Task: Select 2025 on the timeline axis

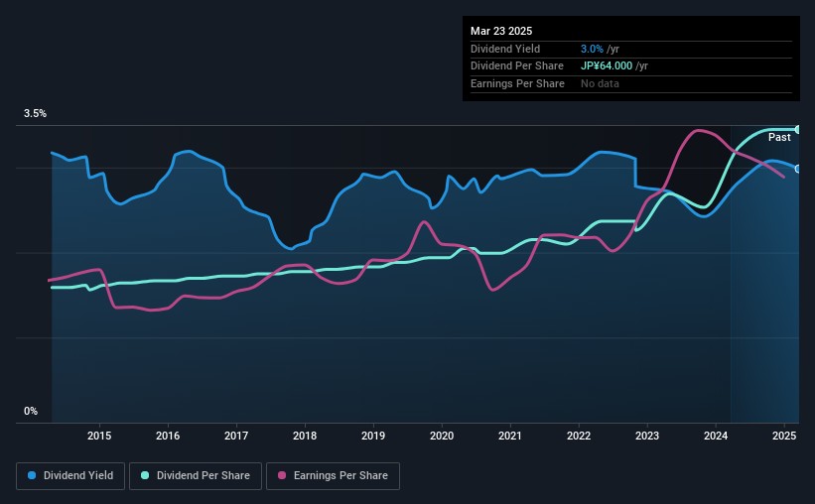Action: pyautogui.click(x=784, y=436)
